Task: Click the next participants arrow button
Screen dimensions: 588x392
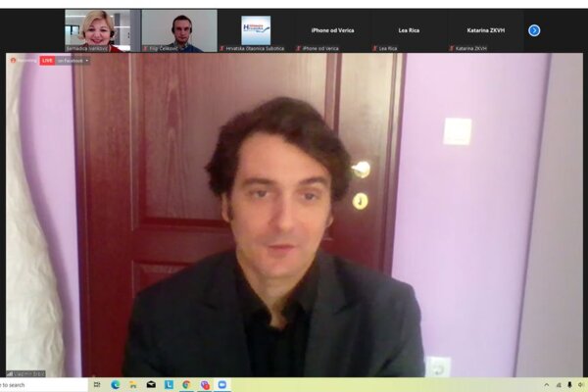Action: [534, 30]
